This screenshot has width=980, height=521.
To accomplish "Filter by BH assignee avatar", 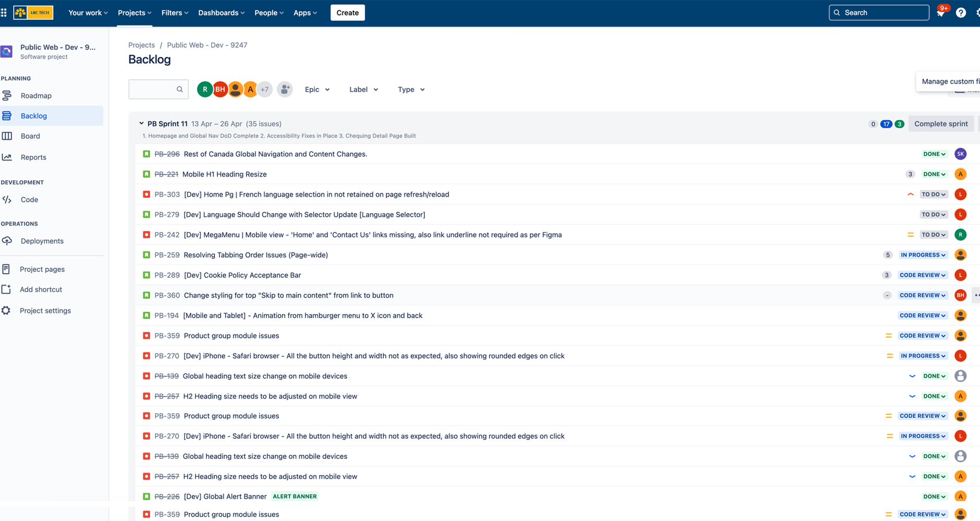I will 220,90.
